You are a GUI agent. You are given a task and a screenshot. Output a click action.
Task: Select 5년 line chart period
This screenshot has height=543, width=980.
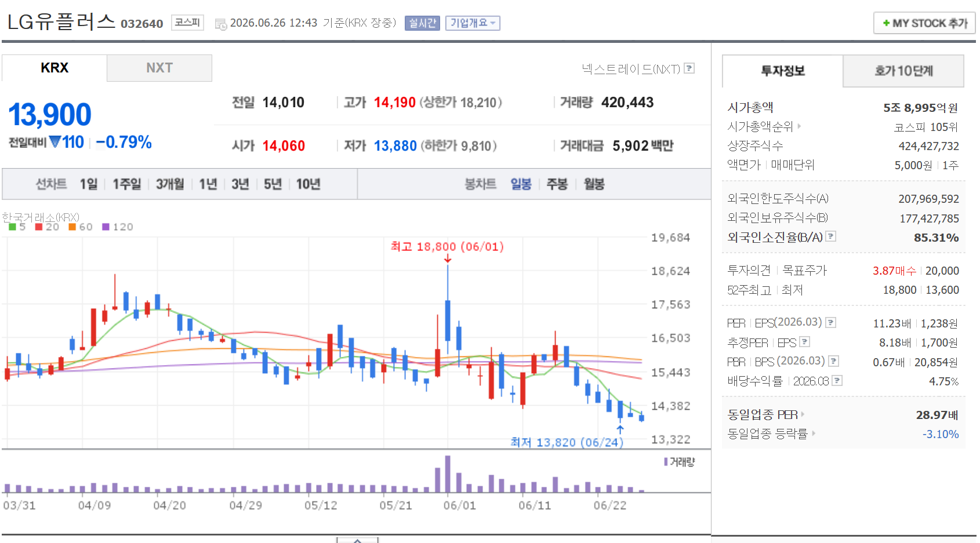click(x=273, y=184)
